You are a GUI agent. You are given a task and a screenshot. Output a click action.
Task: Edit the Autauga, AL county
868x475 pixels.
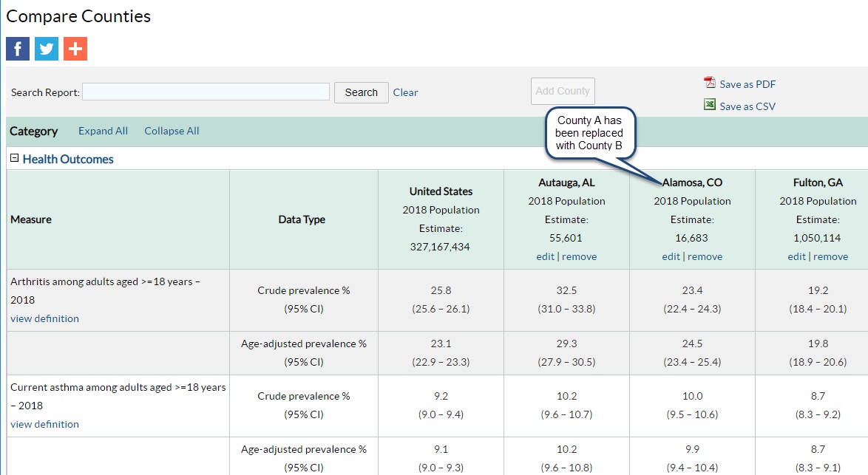tap(545, 256)
